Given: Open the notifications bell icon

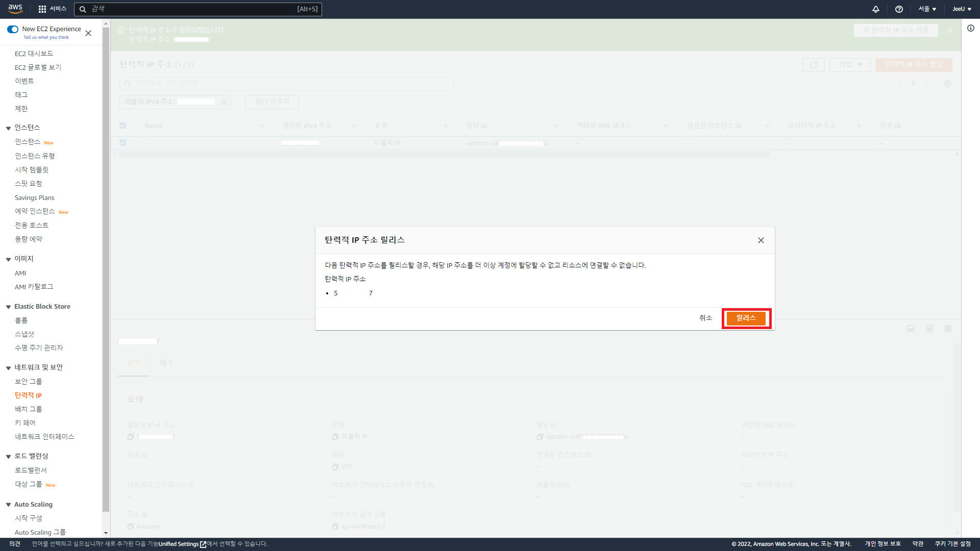Looking at the screenshot, I should (876, 9).
